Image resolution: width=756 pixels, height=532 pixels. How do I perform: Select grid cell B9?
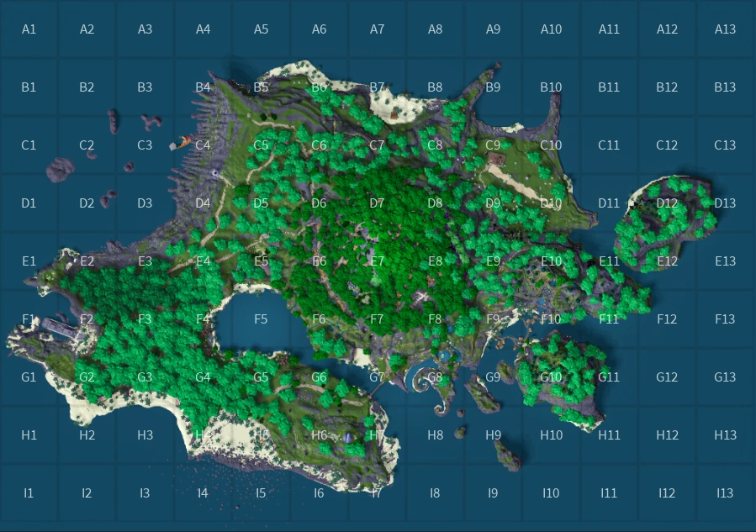[x=493, y=87]
